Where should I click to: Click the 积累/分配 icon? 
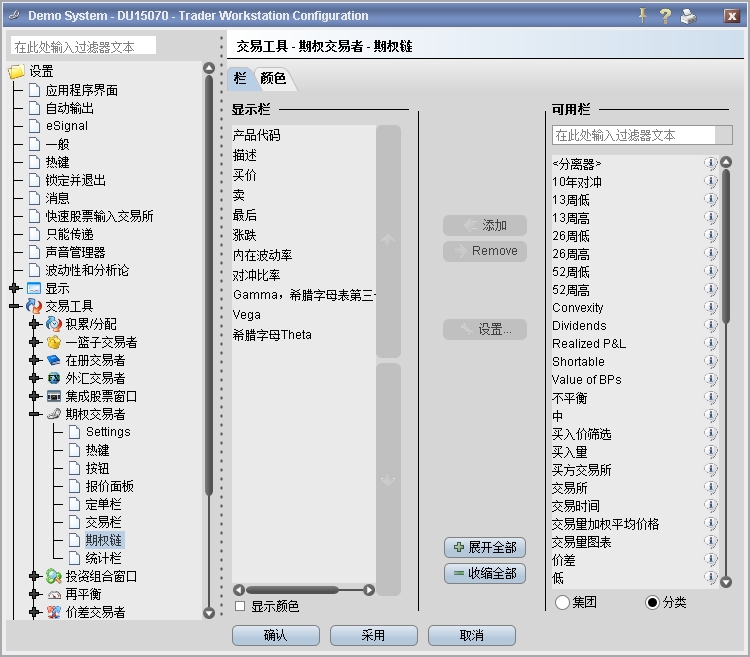coord(54,324)
